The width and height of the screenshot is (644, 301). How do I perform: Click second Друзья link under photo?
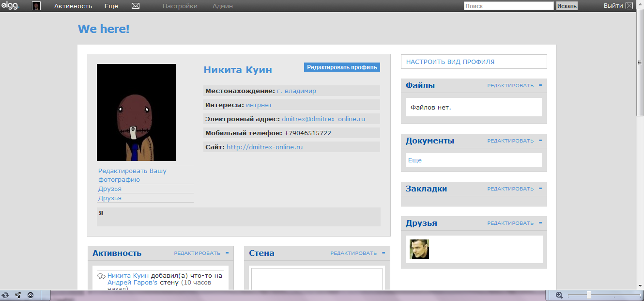point(110,198)
